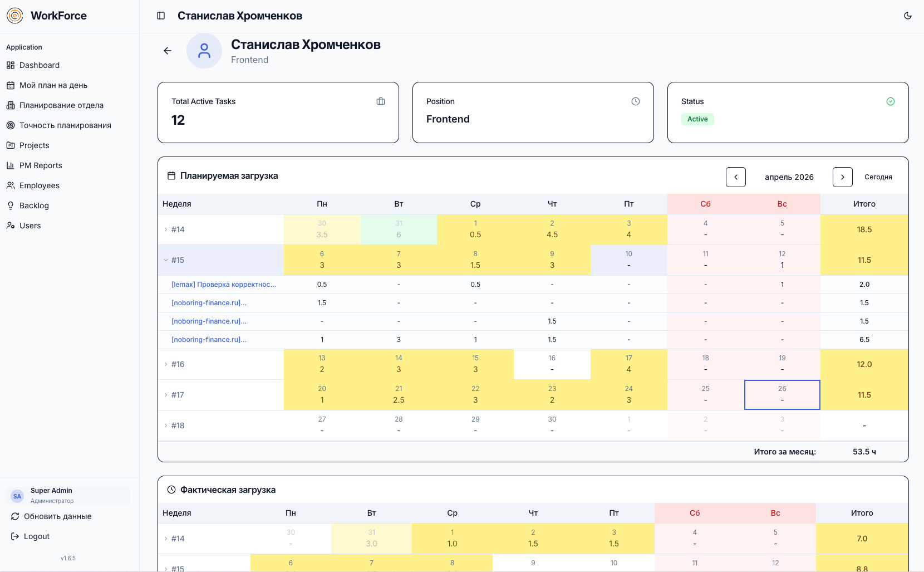
Task: Open Projects in the sidebar
Action: tap(35, 145)
